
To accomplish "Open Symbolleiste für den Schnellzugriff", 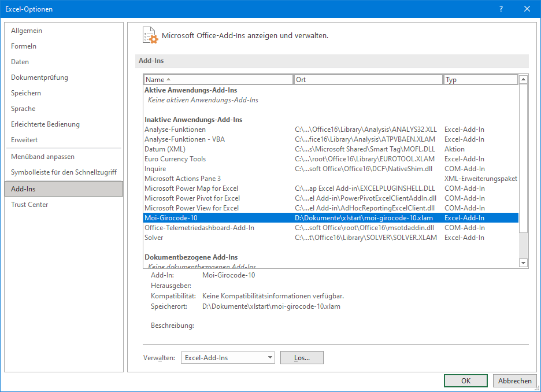I will [64, 172].
